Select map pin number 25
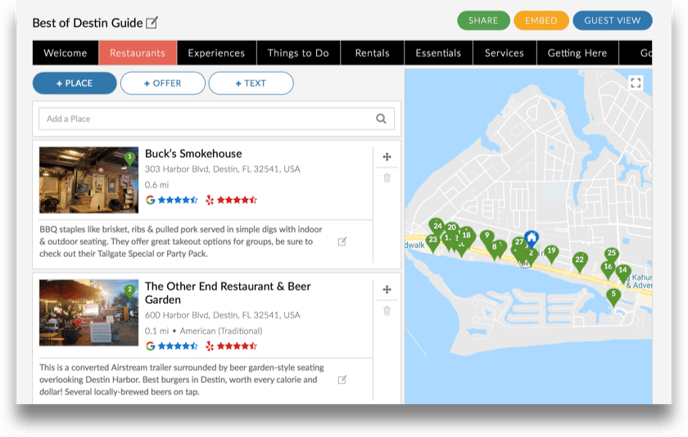The height and width of the screenshot is (437, 688). tap(612, 254)
